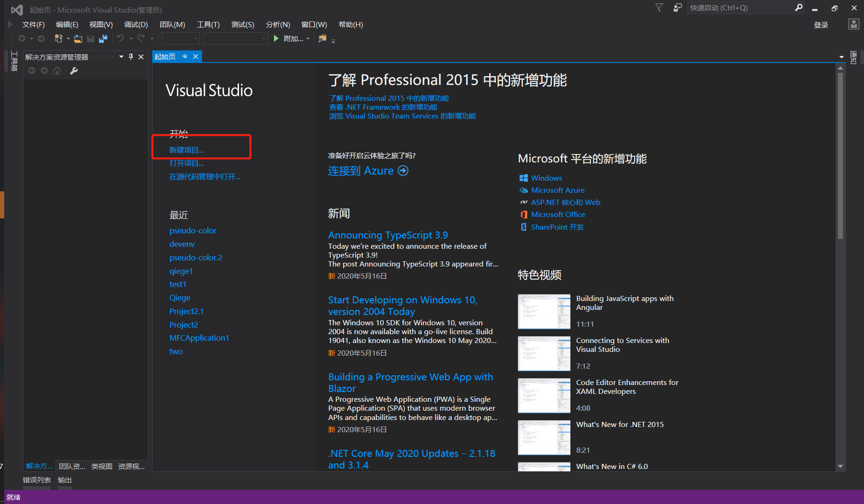The height and width of the screenshot is (504, 864).
Task: Open the 调试(D) menu
Action: [x=136, y=25]
